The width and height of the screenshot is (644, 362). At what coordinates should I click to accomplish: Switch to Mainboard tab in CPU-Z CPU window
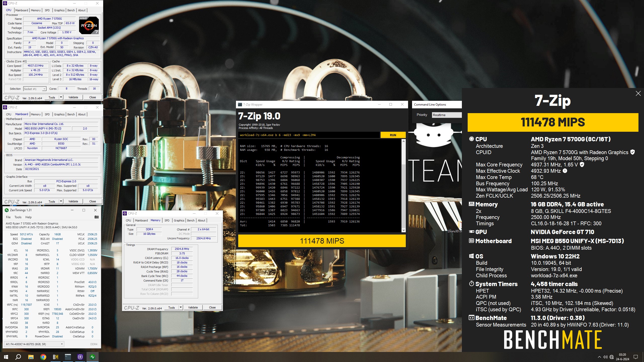coord(22,10)
